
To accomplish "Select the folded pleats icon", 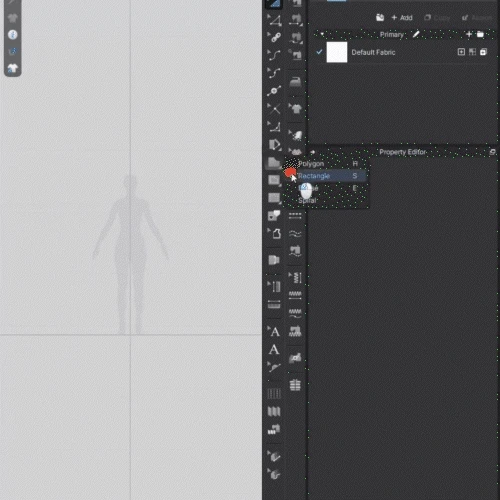I will 274,412.
